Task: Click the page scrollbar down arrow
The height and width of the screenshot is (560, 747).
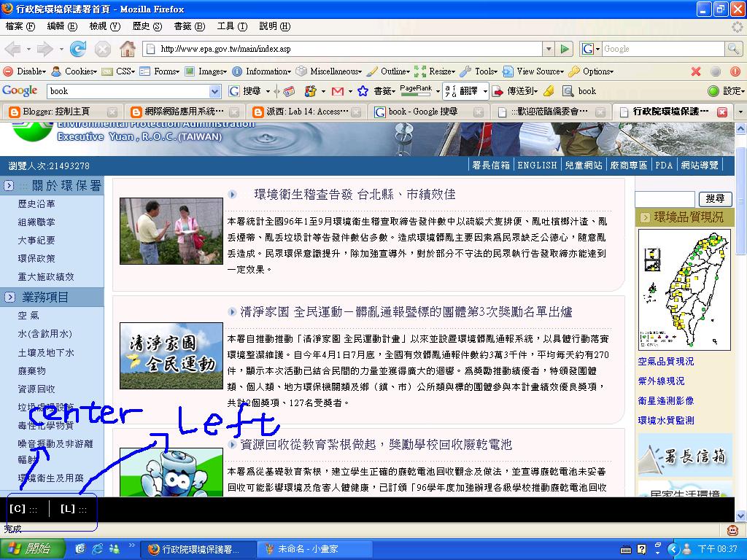Action: tap(740, 516)
